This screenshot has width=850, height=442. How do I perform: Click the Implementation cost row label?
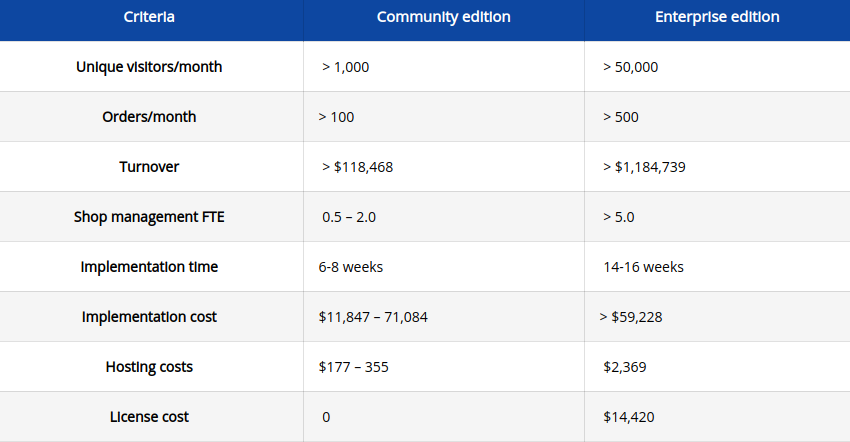pyautogui.click(x=149, y=317)
